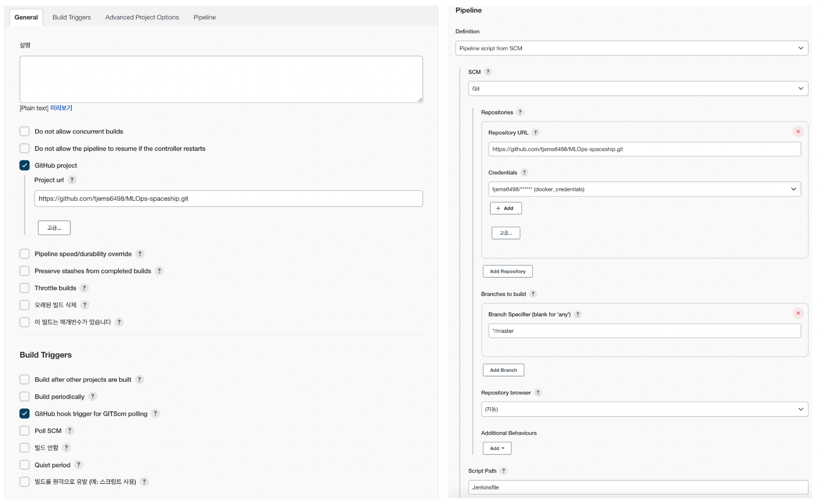Open Repository browser (자동) dropdown
Viewport: 819px width, 504px height.
[x=645, y=409]
